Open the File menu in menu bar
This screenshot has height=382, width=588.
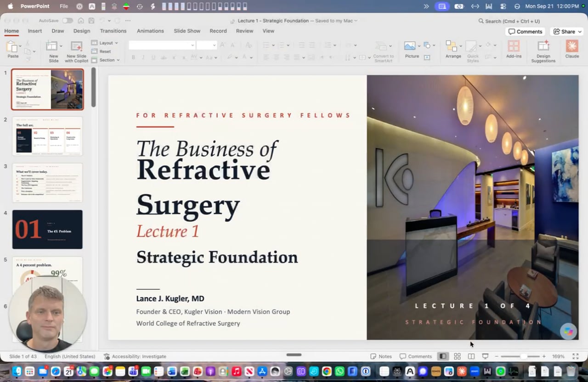pyautogui.click(x=64, y=6)
